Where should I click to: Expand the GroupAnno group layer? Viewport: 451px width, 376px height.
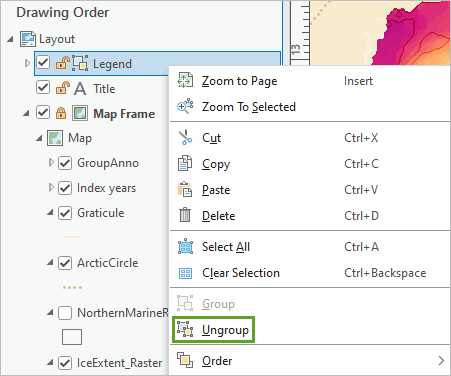(x=51, y=162)
